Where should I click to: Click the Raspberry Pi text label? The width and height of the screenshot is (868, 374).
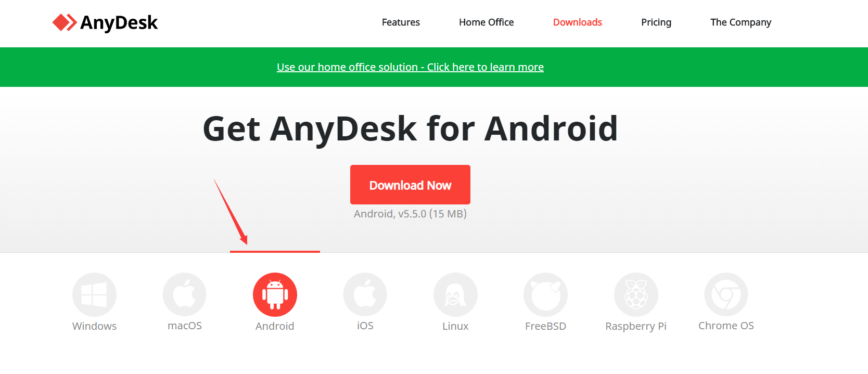coord(636,326)
